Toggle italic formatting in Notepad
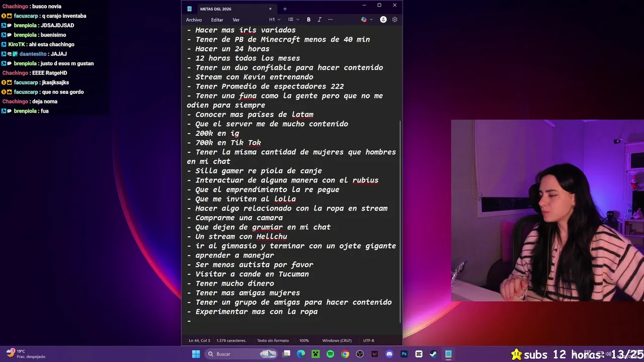 tap(319, 20)
